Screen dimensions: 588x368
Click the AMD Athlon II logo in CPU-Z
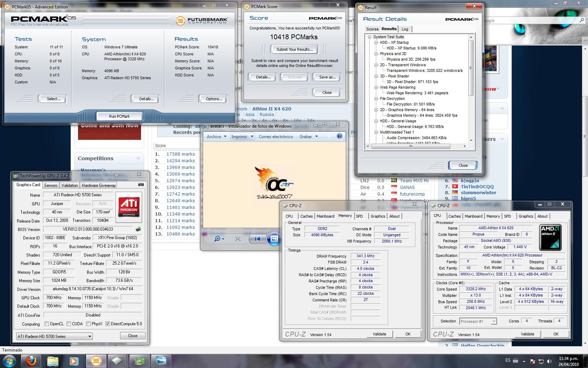click(550, 237)
